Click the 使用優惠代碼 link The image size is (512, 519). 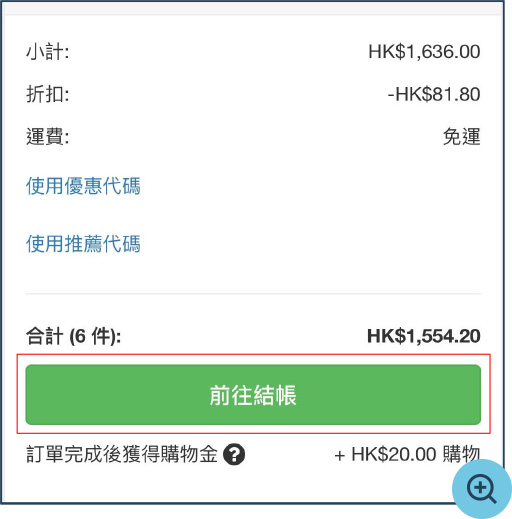click(83, 186)
